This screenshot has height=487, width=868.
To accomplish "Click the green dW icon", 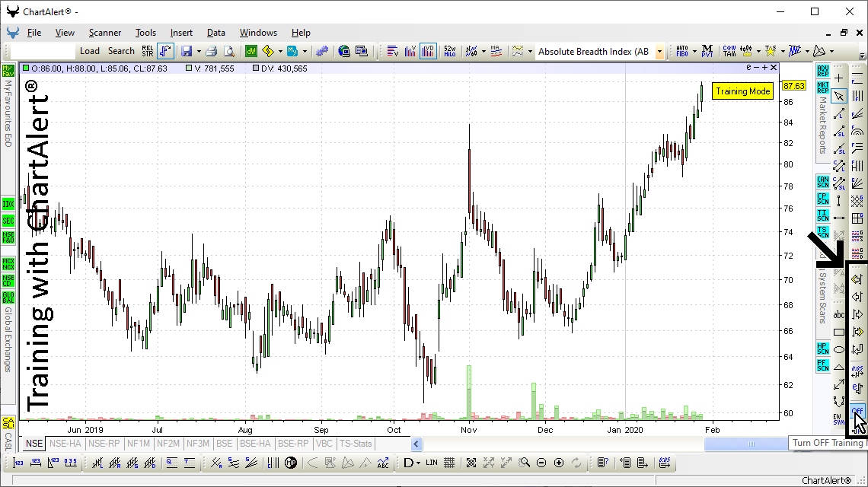I will pyautogui.click(x=251, y=52).
